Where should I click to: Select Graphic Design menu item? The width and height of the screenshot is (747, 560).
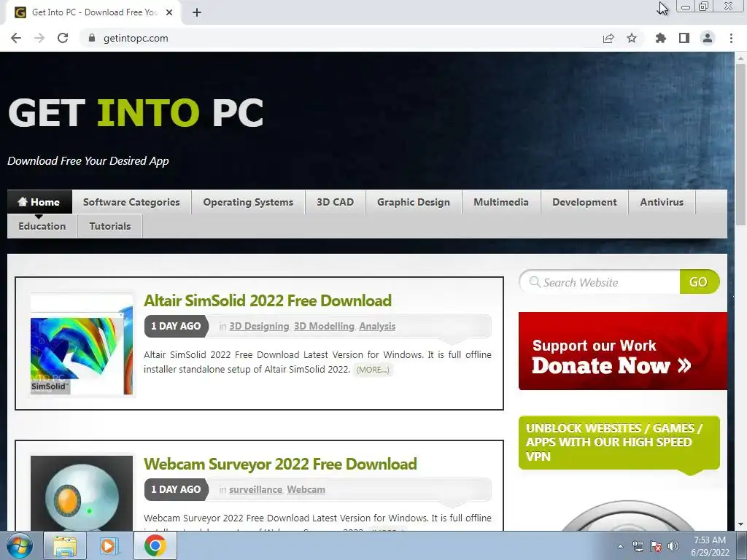pos(414,202)
